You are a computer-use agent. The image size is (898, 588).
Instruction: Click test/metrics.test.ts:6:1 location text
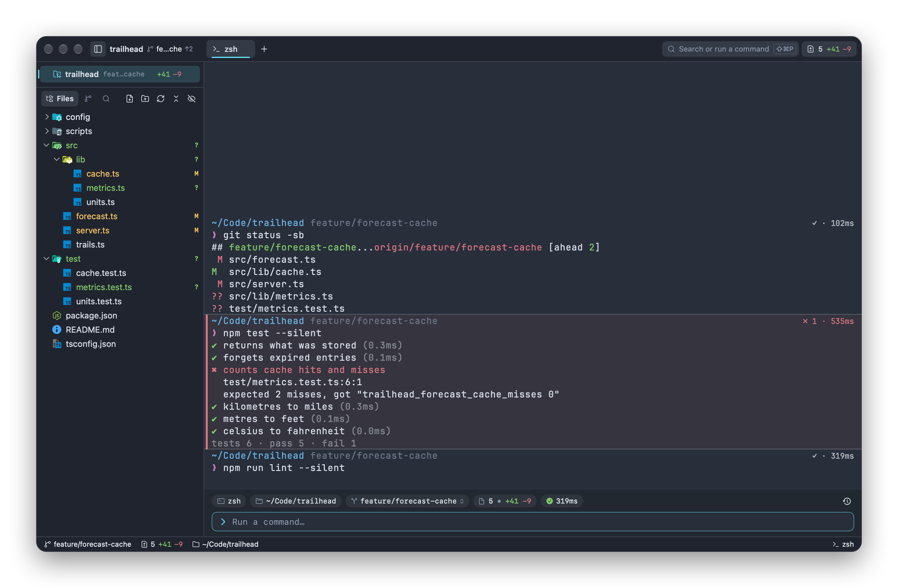[x=293, y=382]
